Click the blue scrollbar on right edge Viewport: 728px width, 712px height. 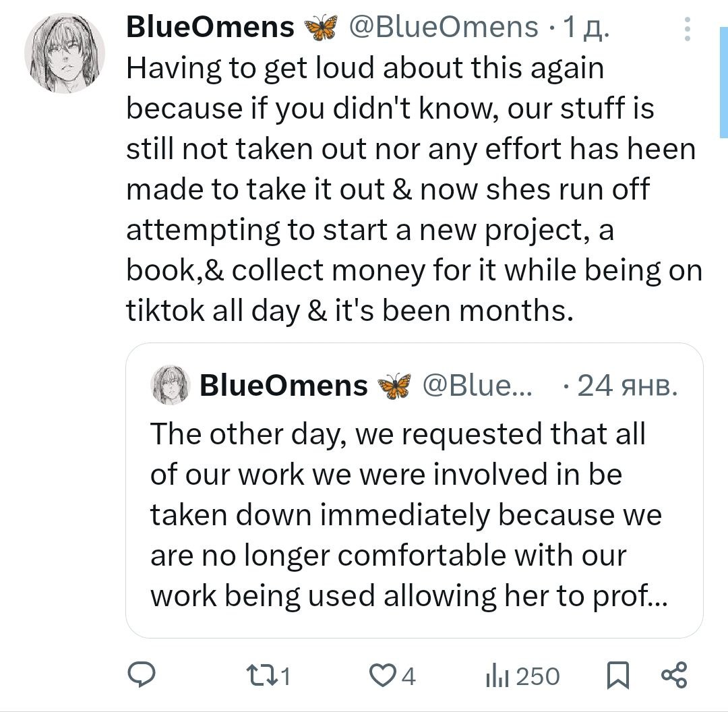723,67
